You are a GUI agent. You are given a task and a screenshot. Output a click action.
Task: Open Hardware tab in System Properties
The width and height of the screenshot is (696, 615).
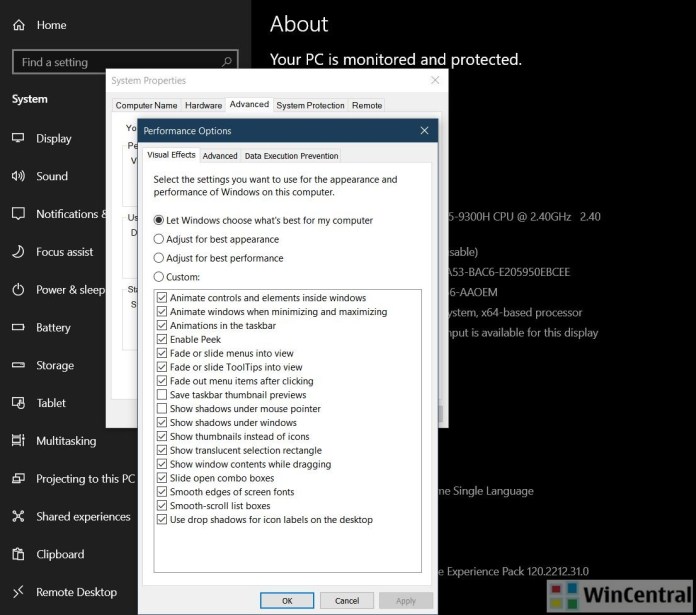click(203, 105)
